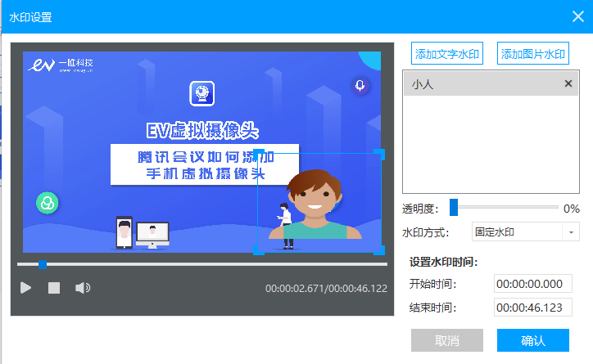Click the 开始时间 input field
Viewport: 593px width, 364px height.
(x=533, y=284)
